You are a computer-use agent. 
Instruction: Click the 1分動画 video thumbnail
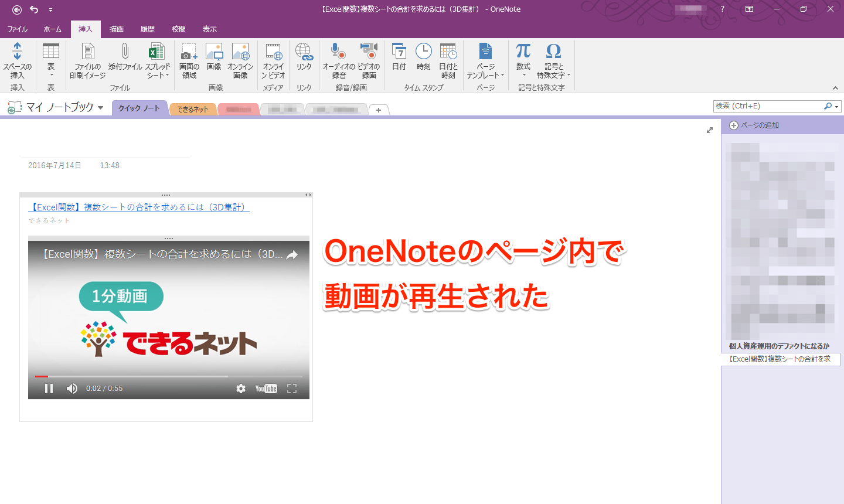(169, 321)
